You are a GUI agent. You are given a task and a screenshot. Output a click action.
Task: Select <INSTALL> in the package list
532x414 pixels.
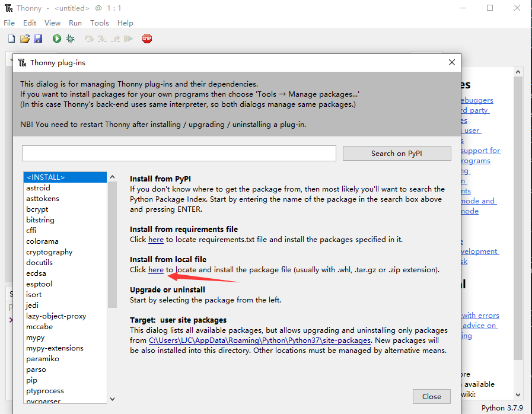coord(65,177)
